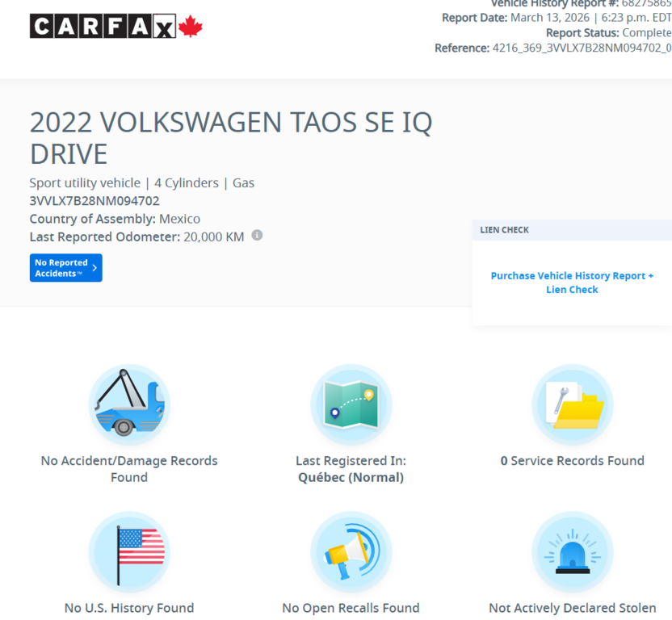The image size is (672, 620).
Task: Click the red maple leaf icon
Action: (x=189, y=24)
